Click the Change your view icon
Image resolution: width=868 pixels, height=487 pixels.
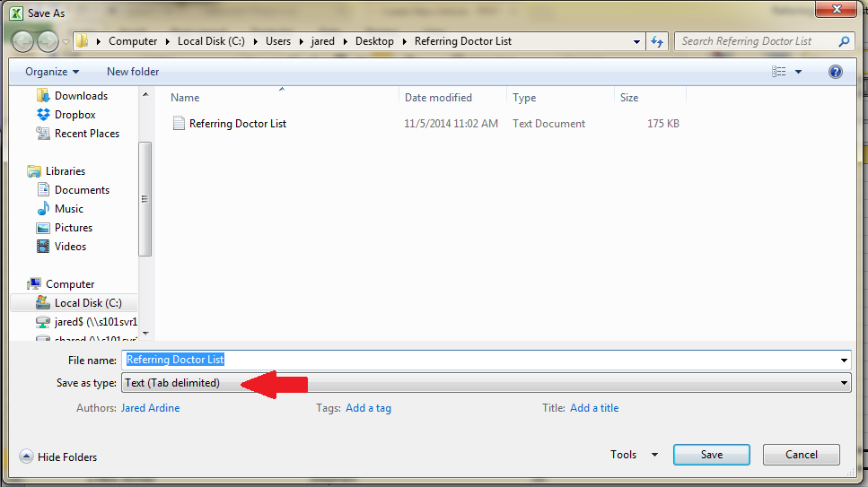(x=779, y=72)
